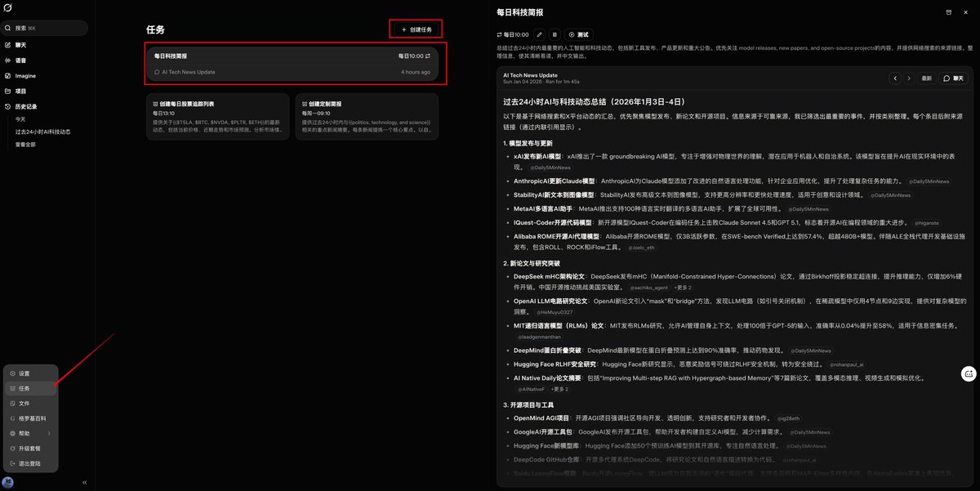Expand the 帮助 submenu
This screenshot has width=980, height=491.
(29, 433)
